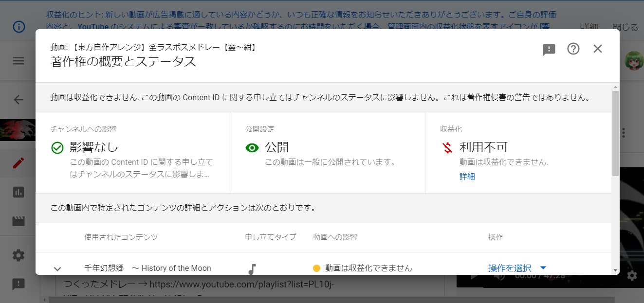The image size is (644, 303).
Task: Open Analytics via the bar chart sidebar icon
Action: (x=18, y=192)
